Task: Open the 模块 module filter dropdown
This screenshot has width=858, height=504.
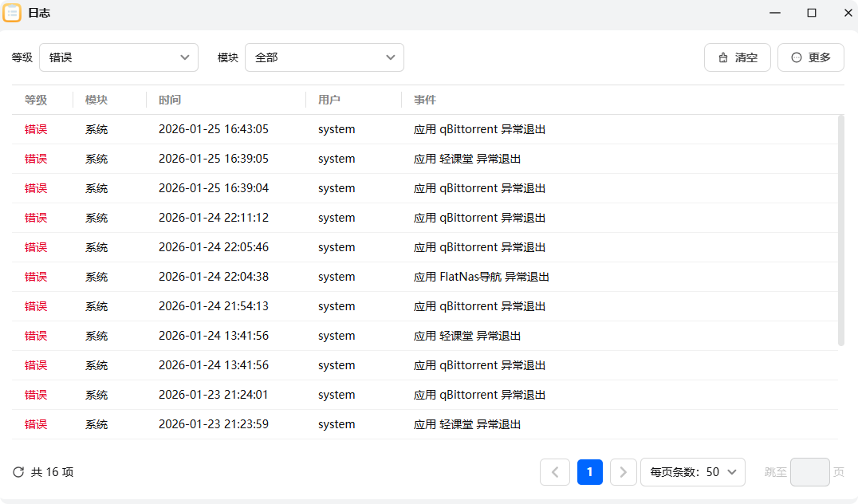Action: coord(325,57)
